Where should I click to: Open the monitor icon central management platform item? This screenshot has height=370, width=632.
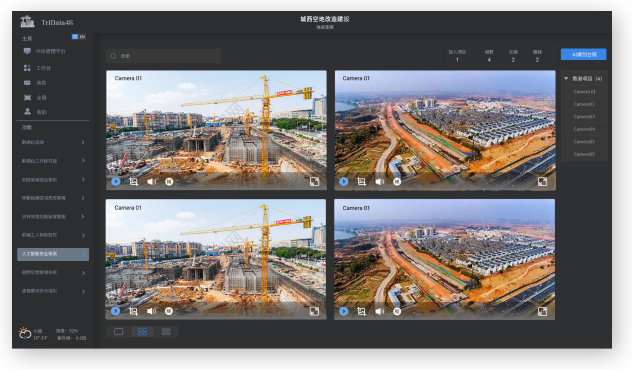pyautogui.click(x=27, y=51)
